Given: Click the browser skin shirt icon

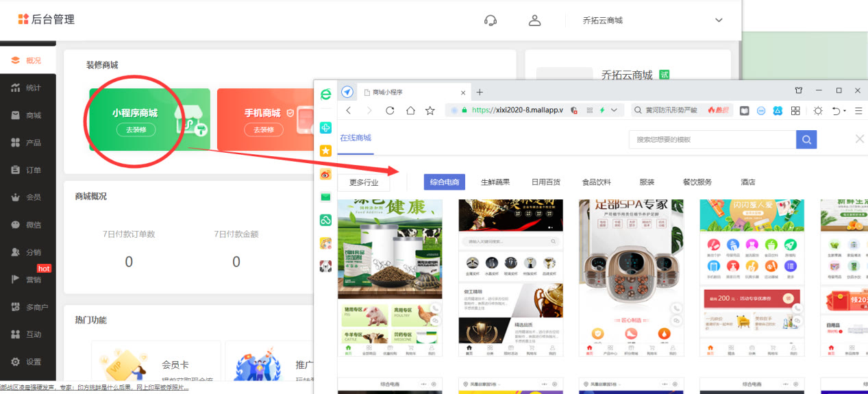Looking at the screenshot, I should [x=799, y=91].
